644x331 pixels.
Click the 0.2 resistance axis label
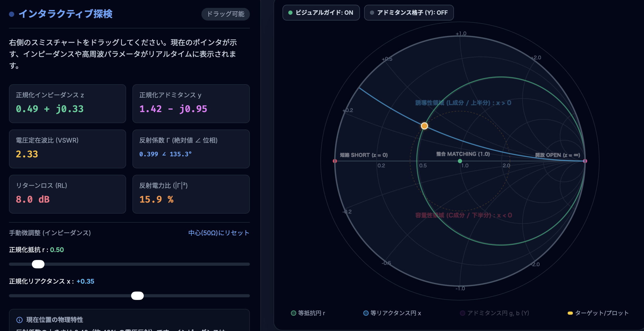381,165
